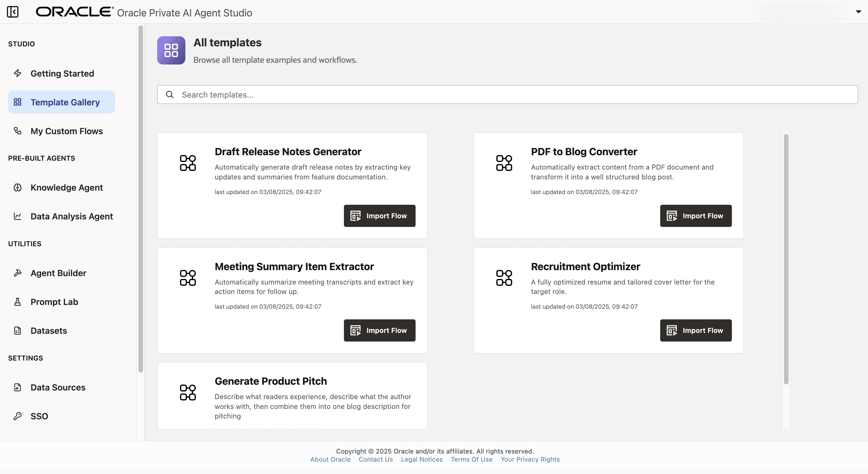868x474 pixels.
Task: Click the Prompt Lab flask icon
Action: [18, 302]
